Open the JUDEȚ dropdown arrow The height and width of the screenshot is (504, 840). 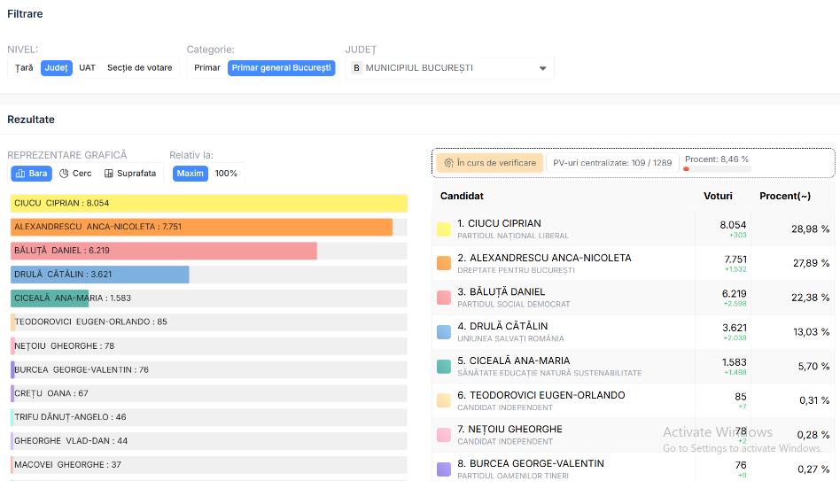click(x=542, y=68)
